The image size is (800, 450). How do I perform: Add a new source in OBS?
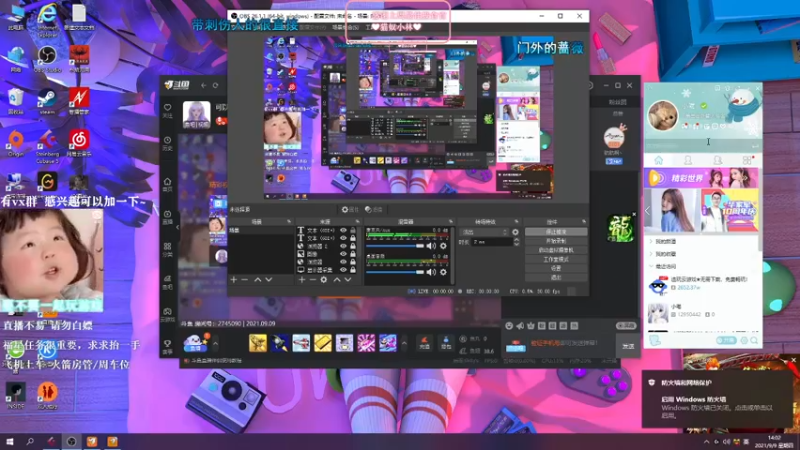tap(302, 280)
